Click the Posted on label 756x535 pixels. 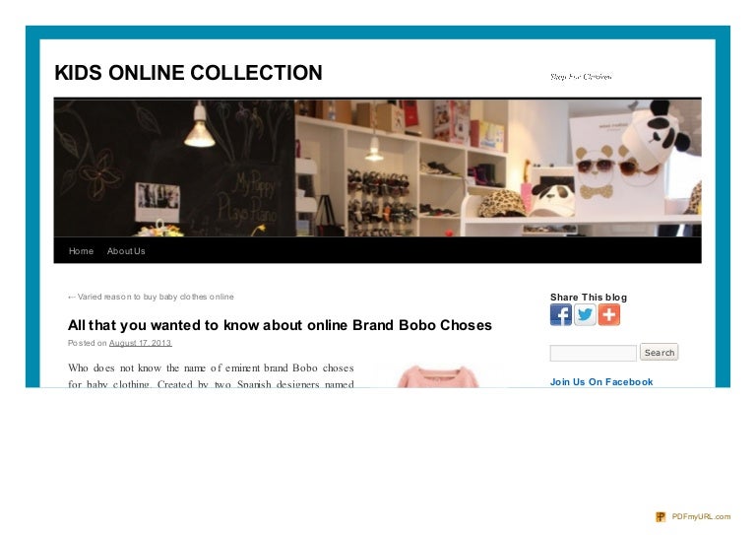(88, 343)
